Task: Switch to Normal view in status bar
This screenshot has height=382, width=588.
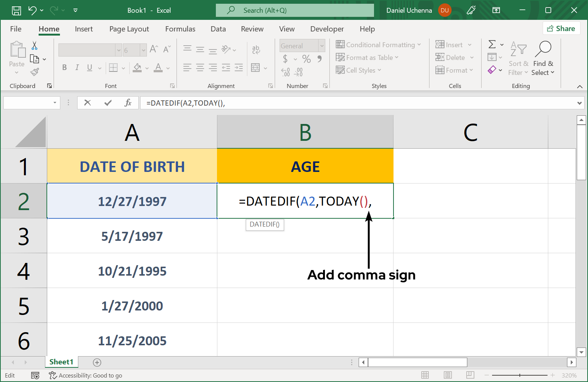Action: [x=425, y=375]
